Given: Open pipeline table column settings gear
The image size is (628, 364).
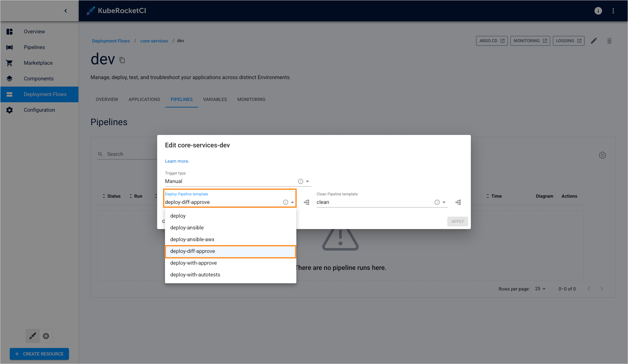Looking at the screenshot, I should (x=603, y=155).
